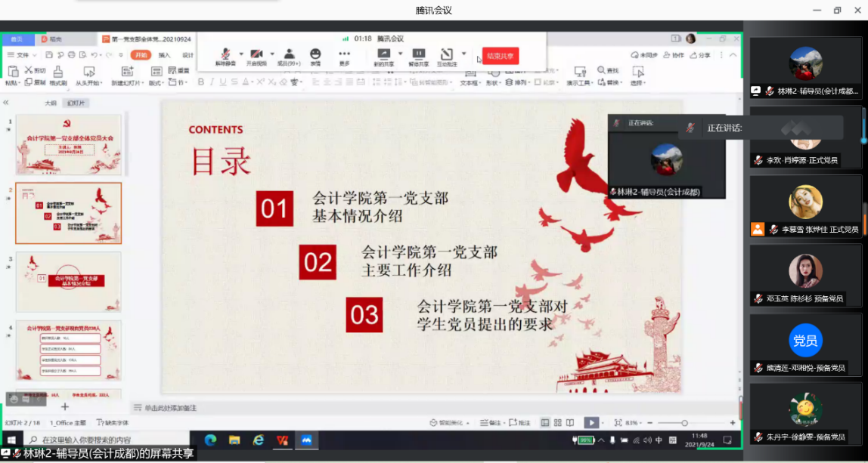Switch to the 幻灯片 slides panel tab
The image size is (868, 463).
tap(76, 103)
